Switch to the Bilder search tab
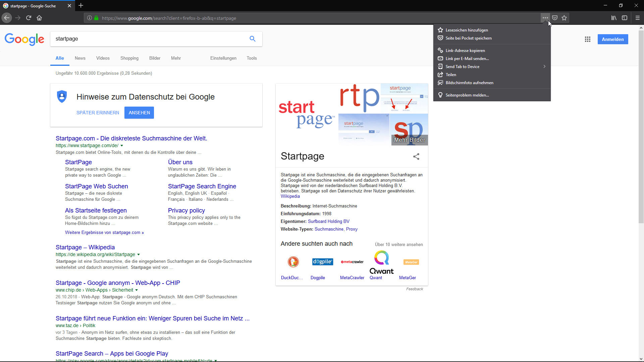Screen dimensions: 644x362 [155, 58]
